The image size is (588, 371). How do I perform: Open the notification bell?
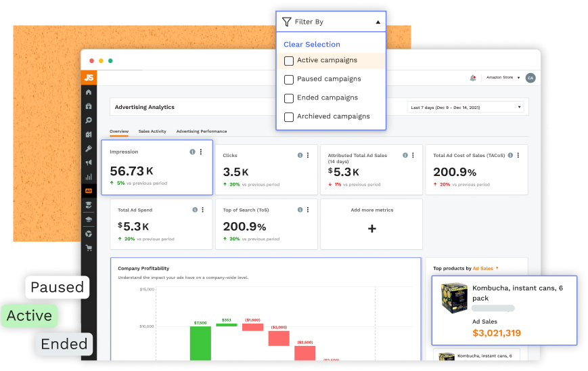coord(473,78)
